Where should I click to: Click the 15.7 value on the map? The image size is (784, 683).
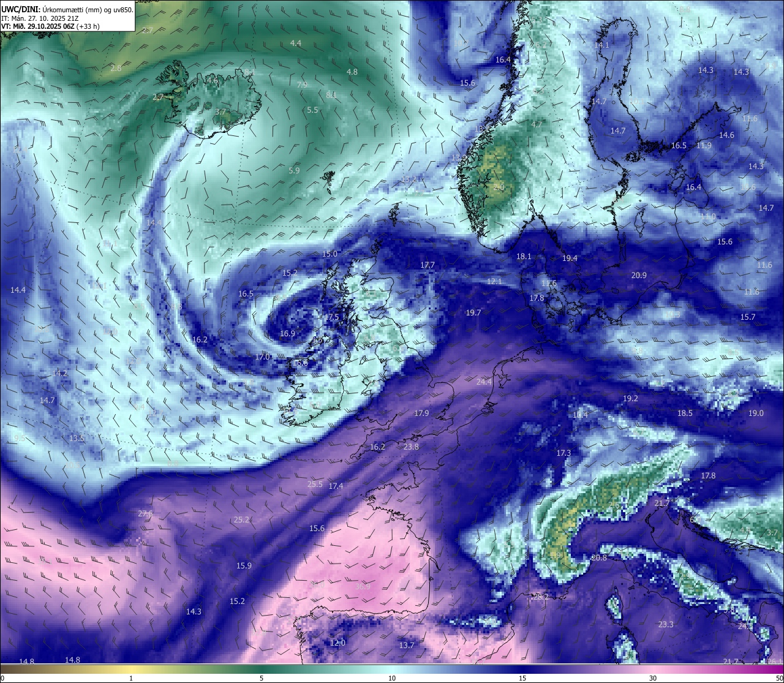pos(748,317)
